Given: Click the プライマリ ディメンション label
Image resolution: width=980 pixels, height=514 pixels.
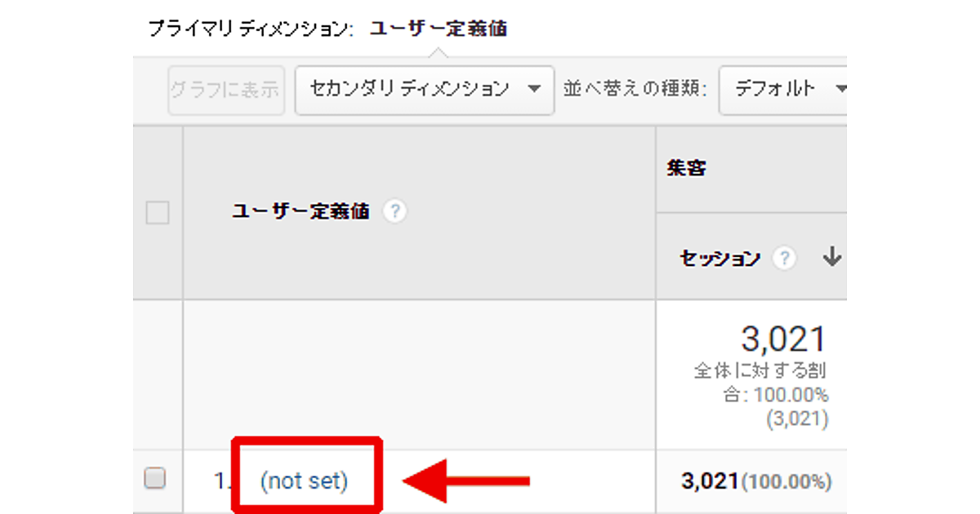Looking at the screenshot, I should [x=249, y=29].
